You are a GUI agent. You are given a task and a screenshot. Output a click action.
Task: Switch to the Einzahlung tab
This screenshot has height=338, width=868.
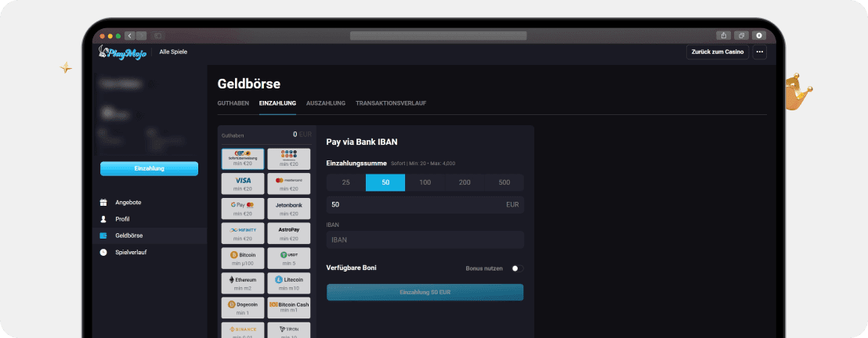click(x=277, y=103)
